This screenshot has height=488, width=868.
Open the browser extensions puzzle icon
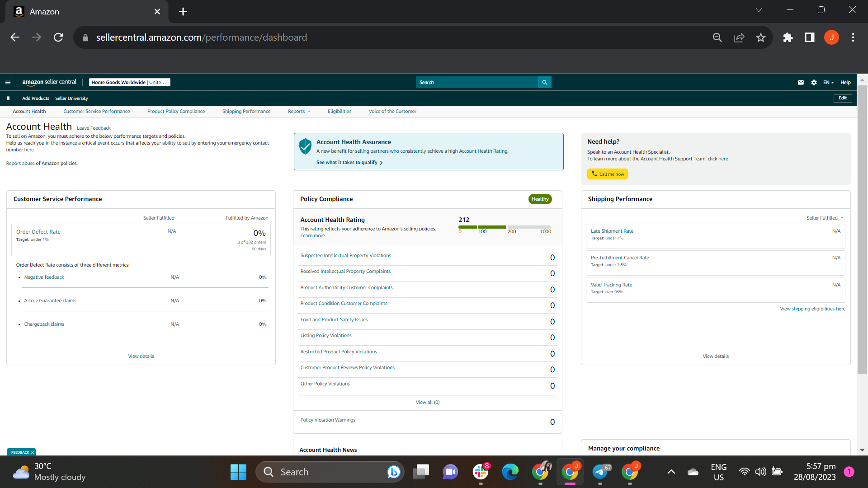pos(788,38)
